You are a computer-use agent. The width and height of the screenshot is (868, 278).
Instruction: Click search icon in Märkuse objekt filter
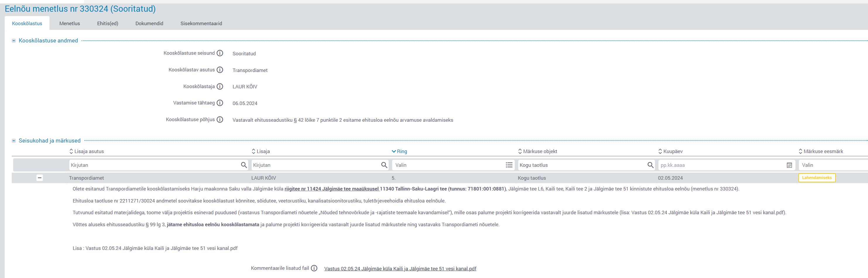(650, 165)
